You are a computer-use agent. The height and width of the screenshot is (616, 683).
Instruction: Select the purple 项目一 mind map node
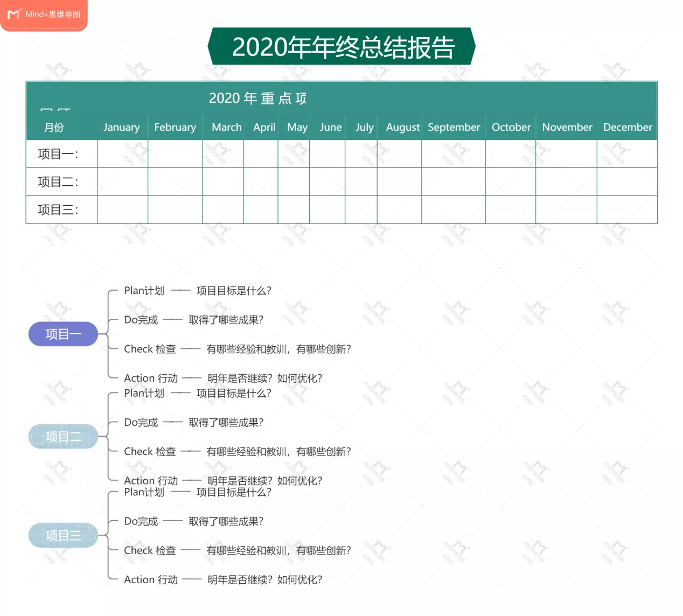63,334
